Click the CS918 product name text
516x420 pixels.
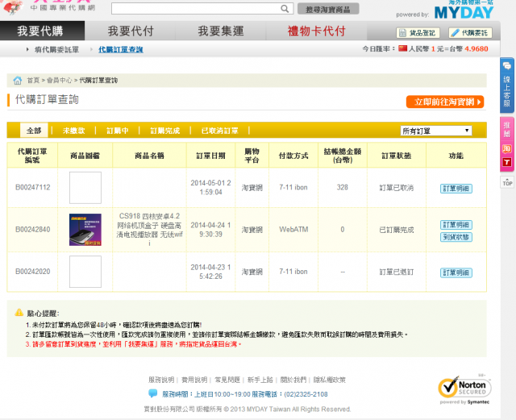(149, 230)
